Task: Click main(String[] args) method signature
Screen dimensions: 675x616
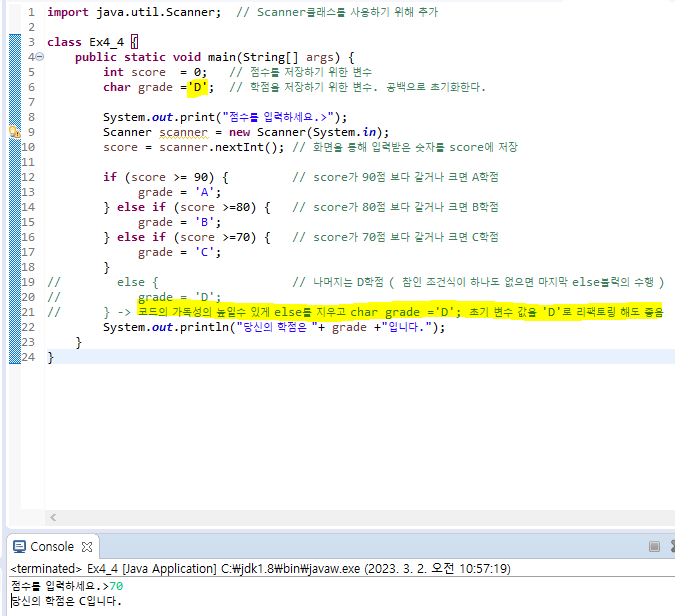Action: click(x=274, y=57)
